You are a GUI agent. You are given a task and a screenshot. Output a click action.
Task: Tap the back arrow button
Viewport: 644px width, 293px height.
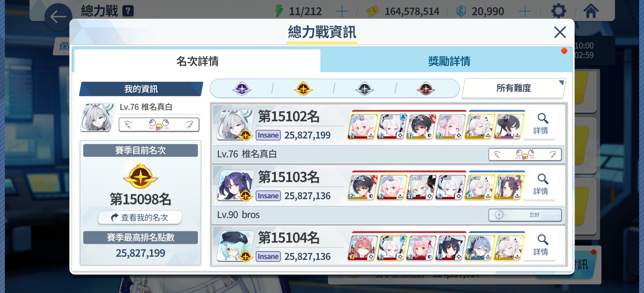click(58, 17)
